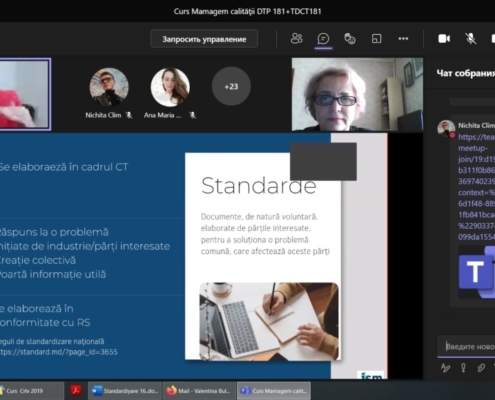
Task: Click the 'Se elaborează în cadrul CT' text
Action: tap(64, 167)
